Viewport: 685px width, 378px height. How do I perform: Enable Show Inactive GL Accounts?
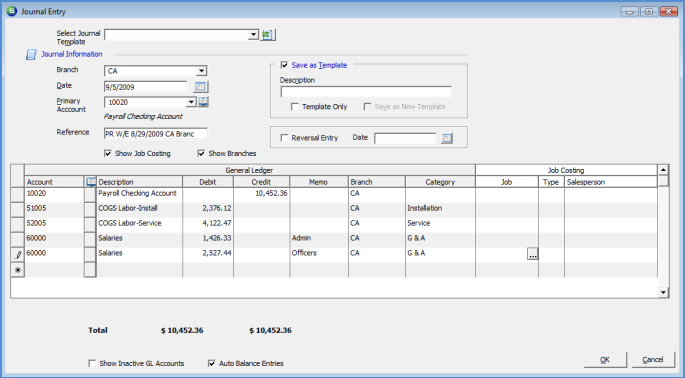click(92, 364)
